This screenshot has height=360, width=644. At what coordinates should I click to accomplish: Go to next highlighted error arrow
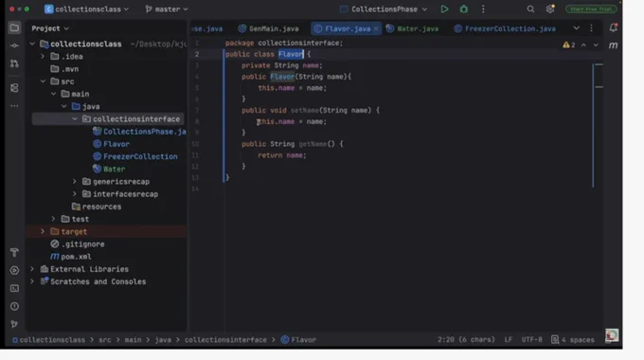coord(596,45)
